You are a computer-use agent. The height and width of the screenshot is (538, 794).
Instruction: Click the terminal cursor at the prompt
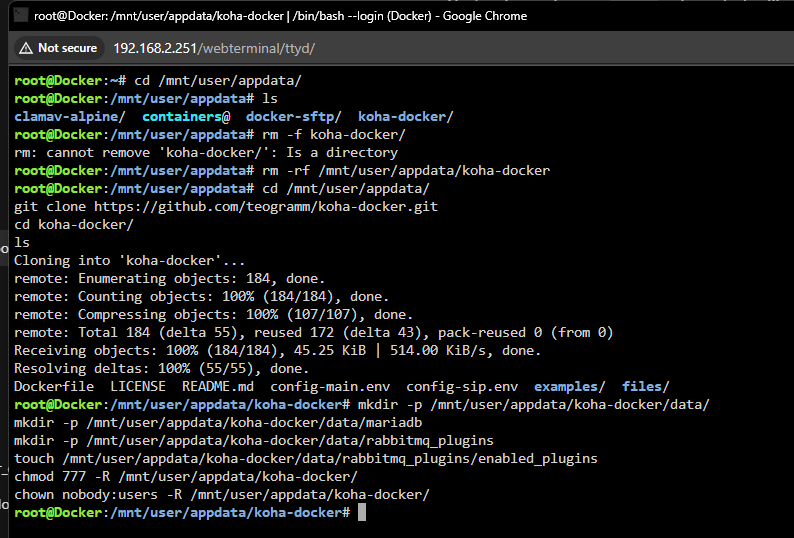click(362, 512)
